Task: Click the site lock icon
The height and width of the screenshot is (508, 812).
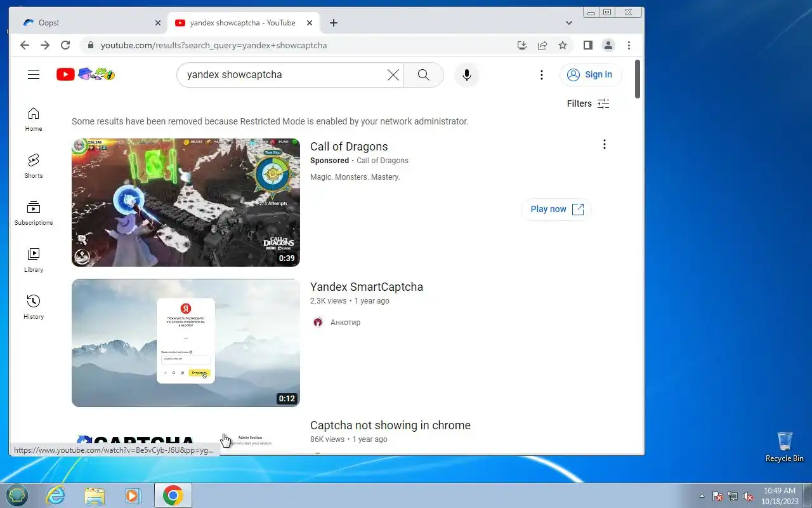Action: (90, 46)
